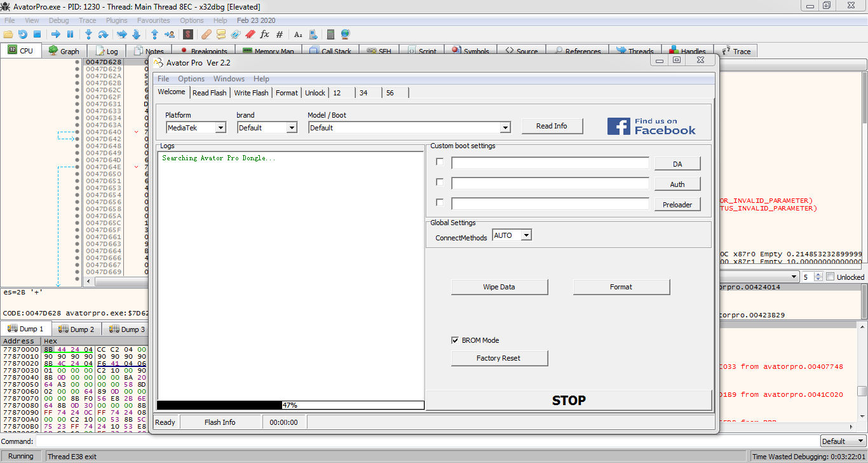Click the 47% progress bar
This screenshot has height=463, width=868.
(x=290, y=405)
